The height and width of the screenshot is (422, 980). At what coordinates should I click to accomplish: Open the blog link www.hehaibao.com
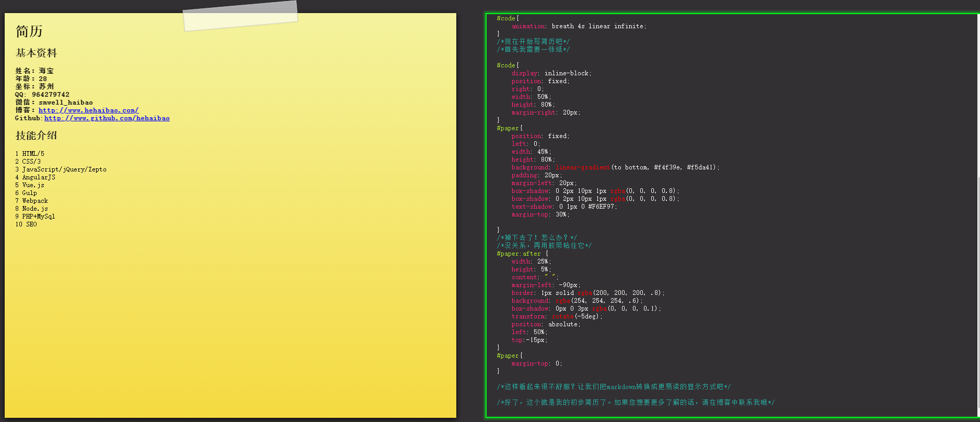pos(88,110)
